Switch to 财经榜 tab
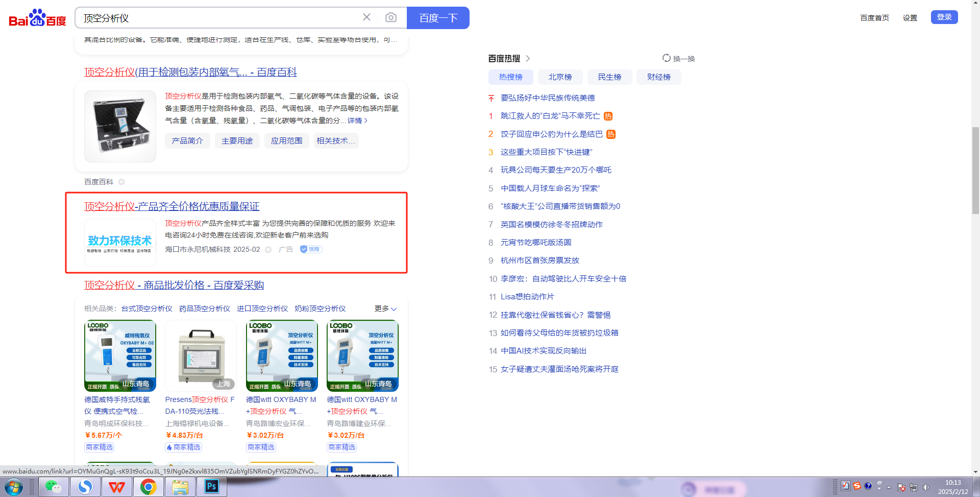The height and width of the screenshot is (497, 980). pyautogui.click(x=658, y=77)
